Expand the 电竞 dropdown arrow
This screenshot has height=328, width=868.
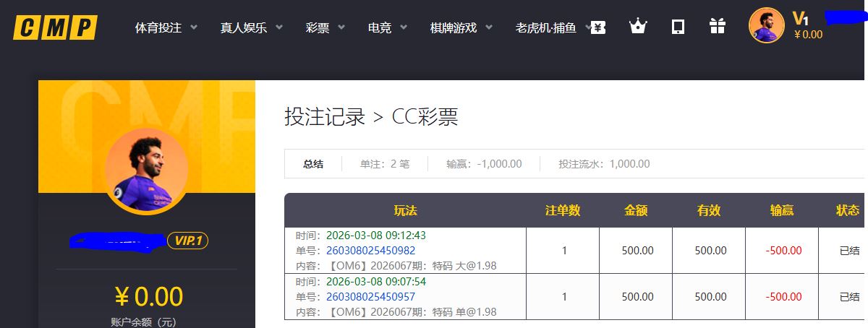pos(404,28)
